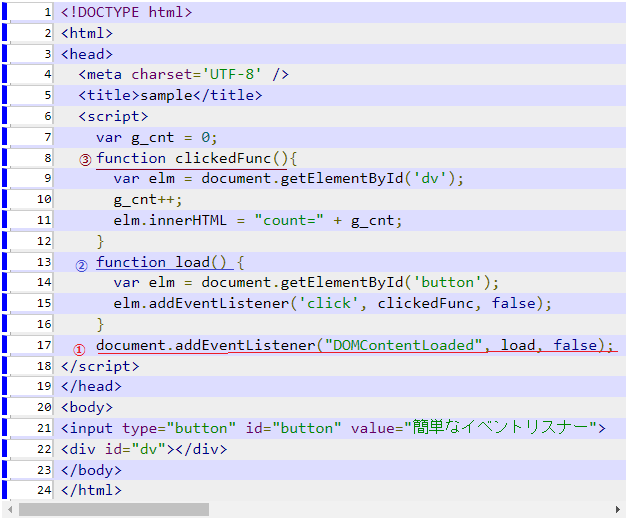Click the green Japanese button value text

500,428
